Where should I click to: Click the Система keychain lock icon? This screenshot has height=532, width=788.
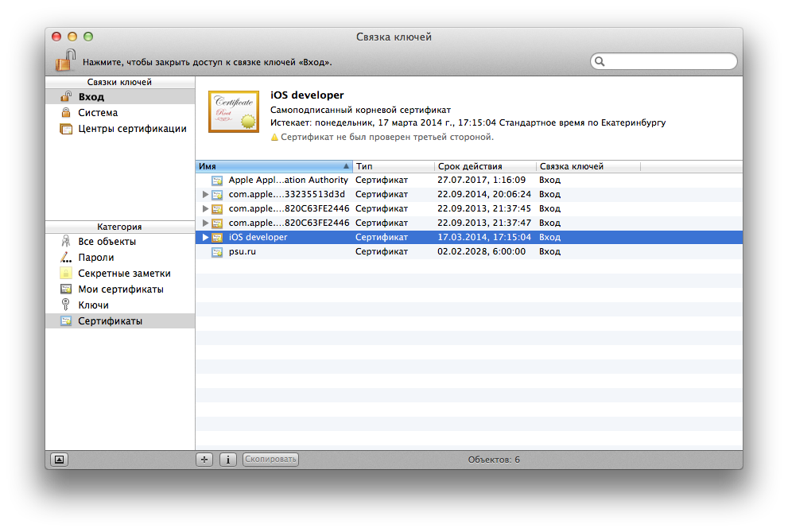[x=66, y=112]
